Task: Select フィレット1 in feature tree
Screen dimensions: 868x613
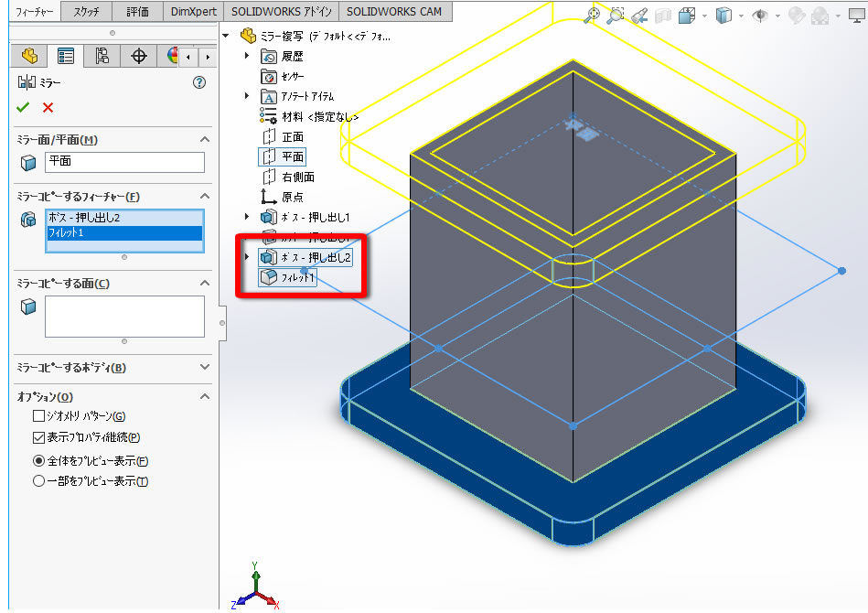Action: [287, 277]
